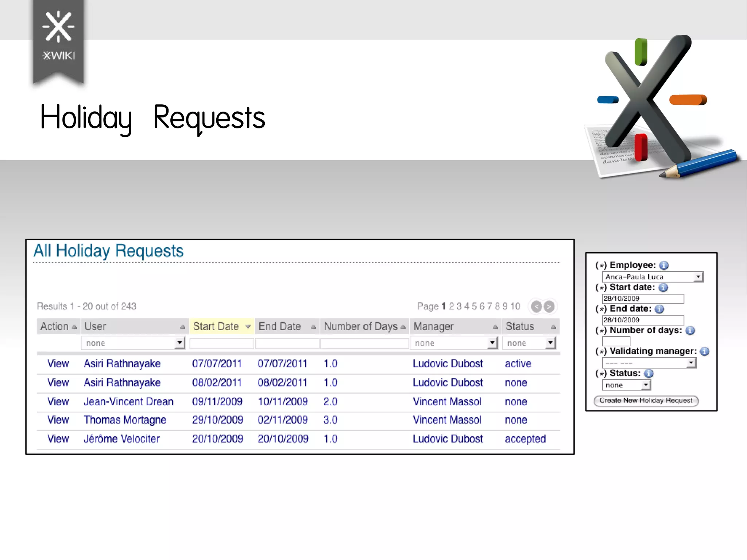The width and height of the screenshot is (747, 560).
Task: Open user Thomas Mortagne link
Action: click(125, 420)
